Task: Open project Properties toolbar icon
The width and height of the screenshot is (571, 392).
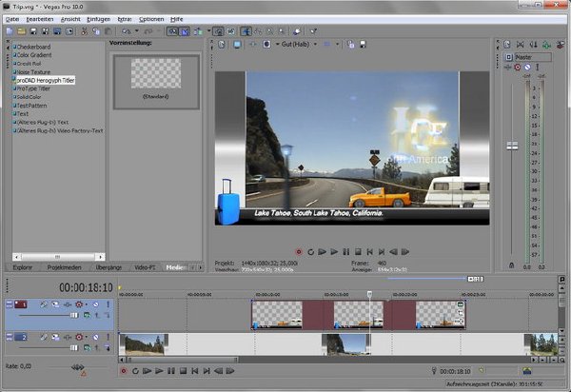Action: tap(69, 31)
